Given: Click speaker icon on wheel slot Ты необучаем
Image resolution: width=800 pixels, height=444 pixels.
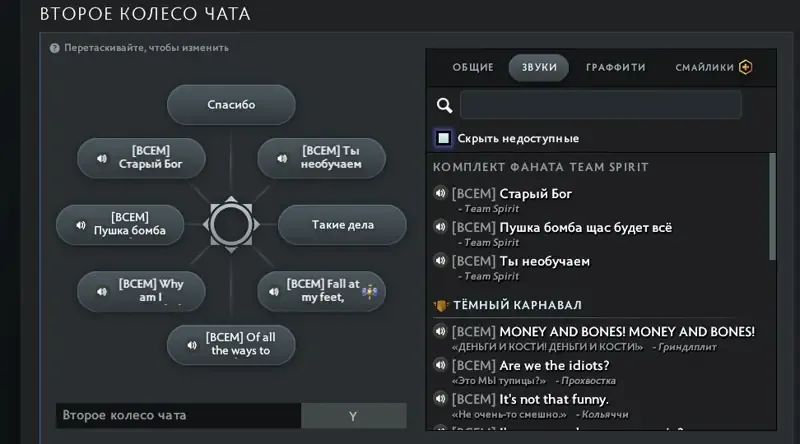Looking at the screenshot, I should [282, 158].
